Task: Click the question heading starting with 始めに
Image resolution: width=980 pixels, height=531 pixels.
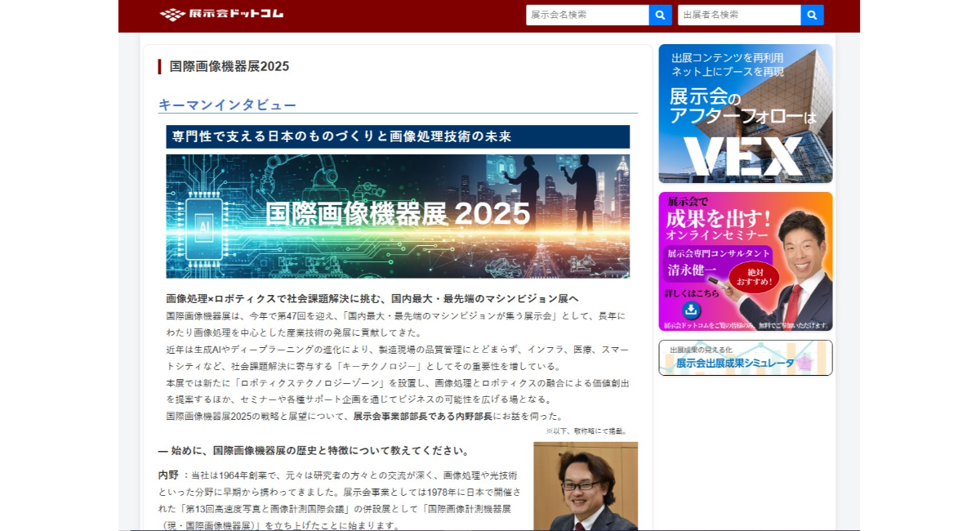Action: click(314, 450)
